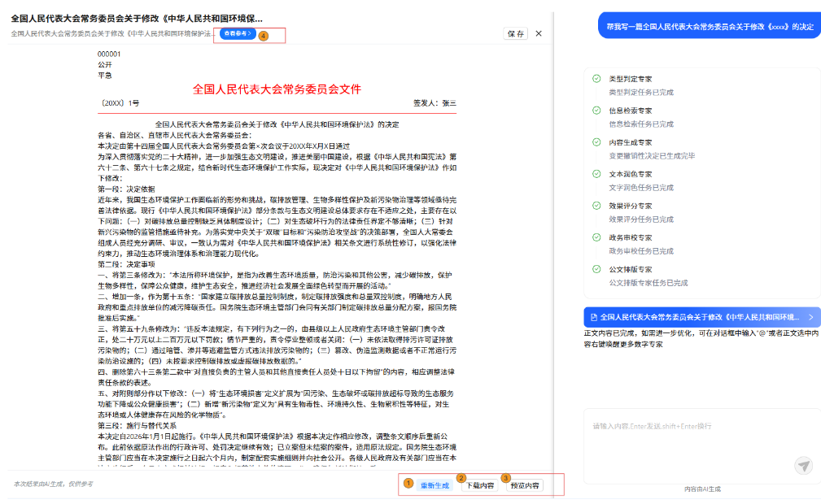Click the green check icon beside 效果评分专家
Screen dimensions: 821x504
tap(596, 206)
